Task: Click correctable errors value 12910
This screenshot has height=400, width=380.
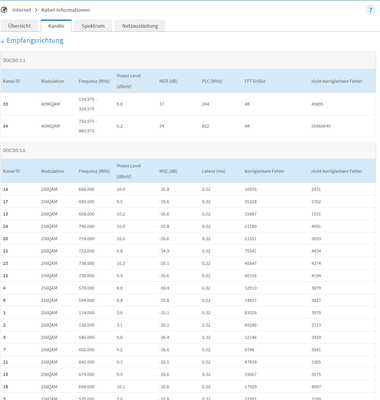Action: (x=251, y=288)
